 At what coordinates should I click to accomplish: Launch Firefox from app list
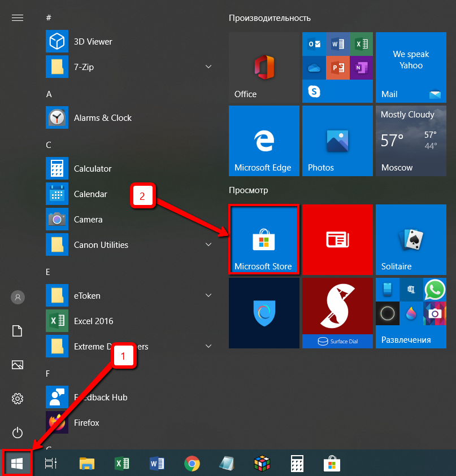click(129, 422)
